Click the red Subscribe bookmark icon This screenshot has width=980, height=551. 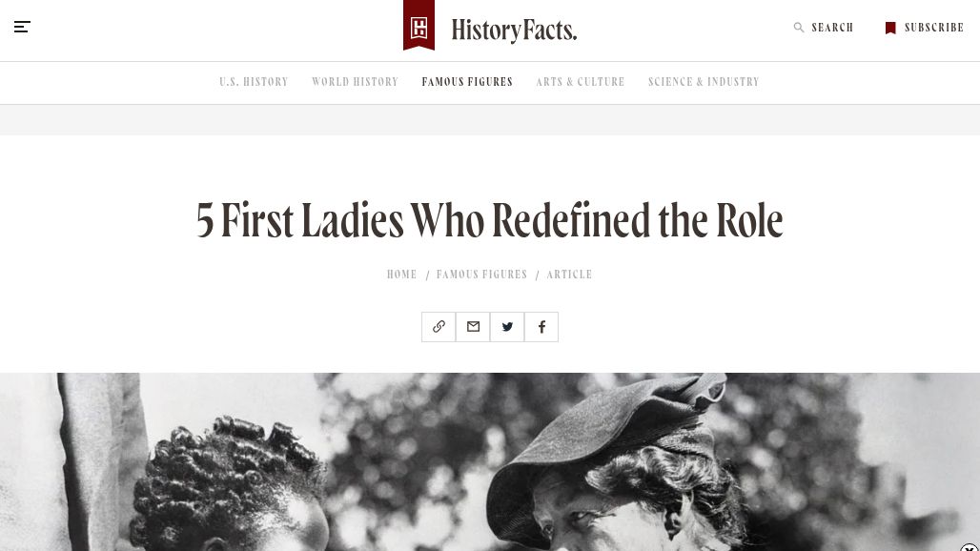point(890,28)
